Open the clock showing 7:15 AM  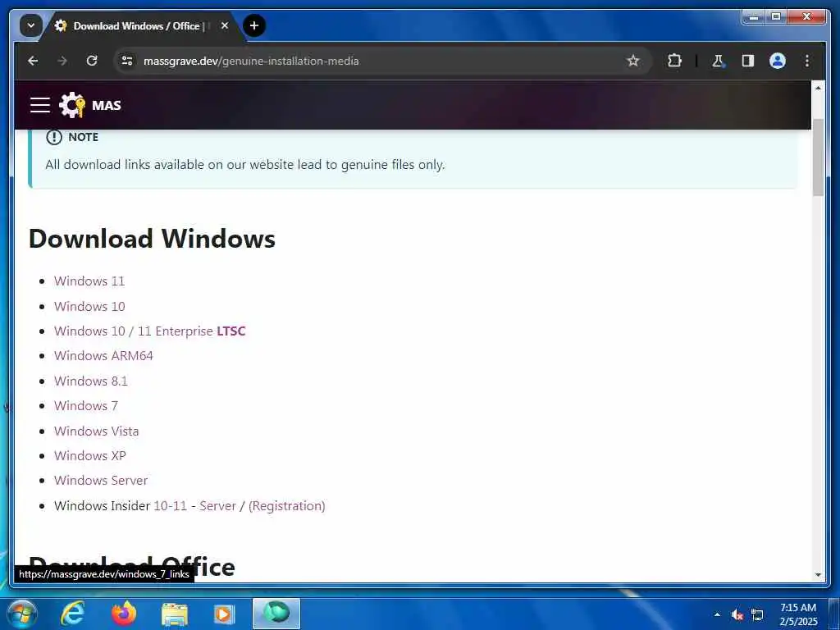pos(798,614)
